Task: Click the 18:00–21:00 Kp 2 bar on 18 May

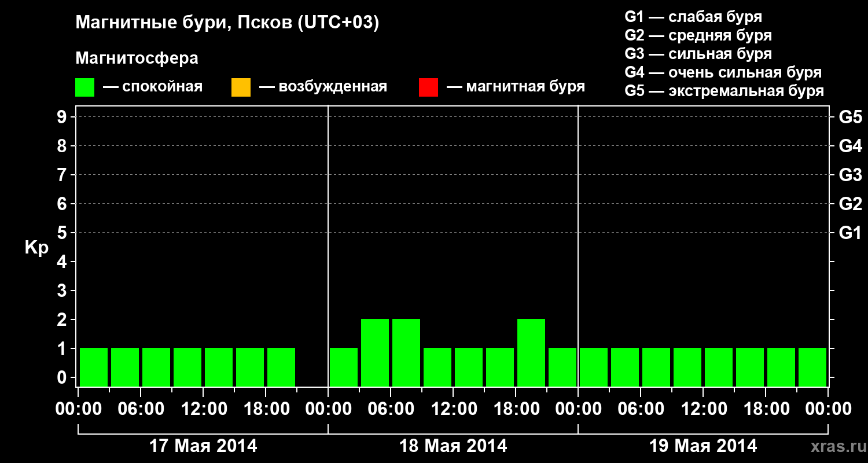Action: click(x=531, y=352)
